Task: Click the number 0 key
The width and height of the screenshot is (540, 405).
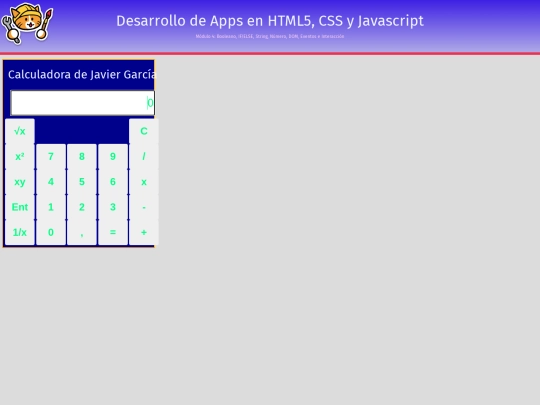Action: pyautogui.click(x=51, y=232)
